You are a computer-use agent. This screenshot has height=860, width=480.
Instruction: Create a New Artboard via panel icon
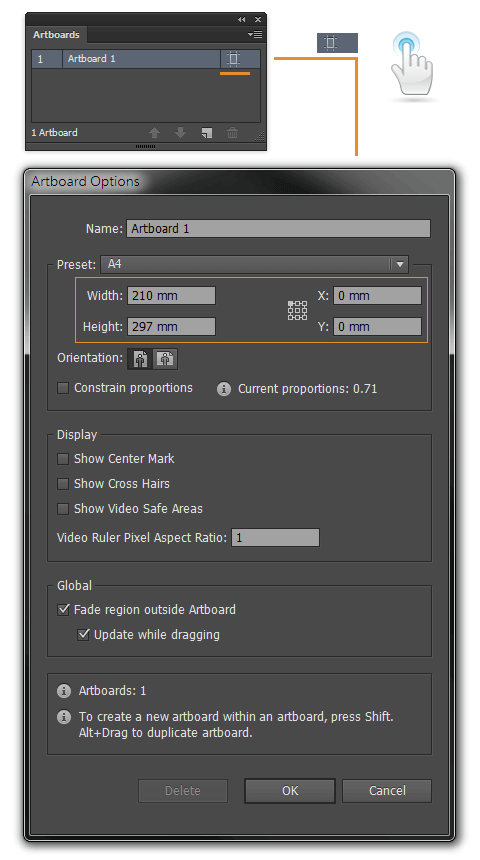206,133
